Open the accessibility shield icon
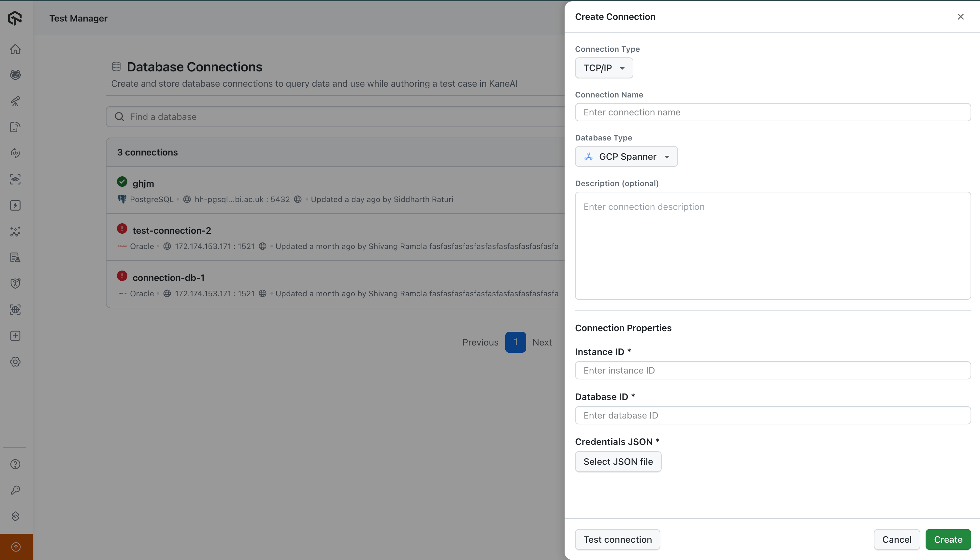The image size is (980, 560). point(15,284)
